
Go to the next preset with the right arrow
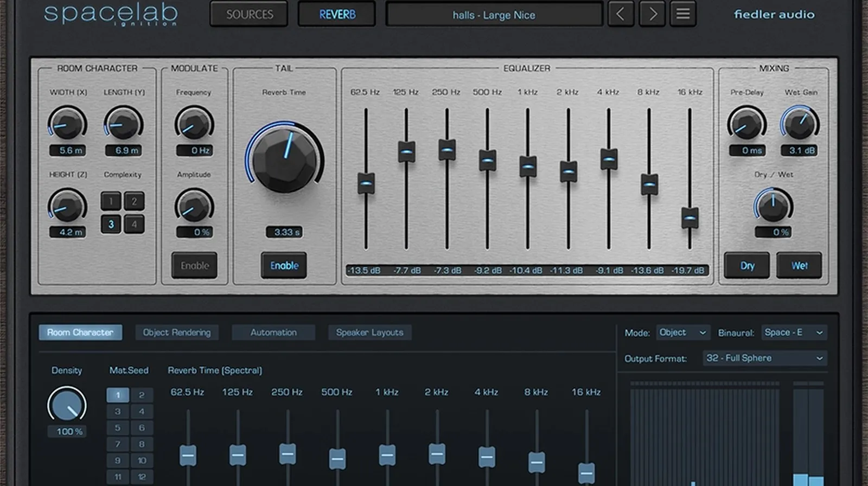click(x=652, y=14)
